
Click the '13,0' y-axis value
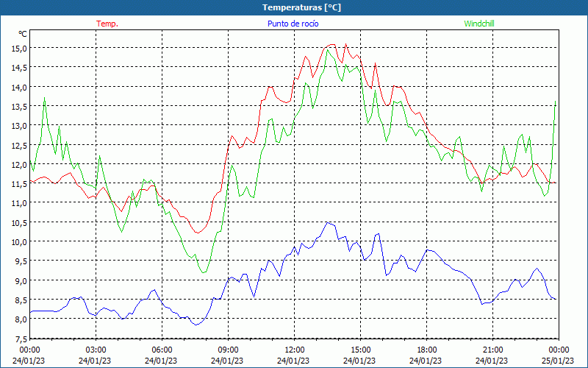point(20,126)
